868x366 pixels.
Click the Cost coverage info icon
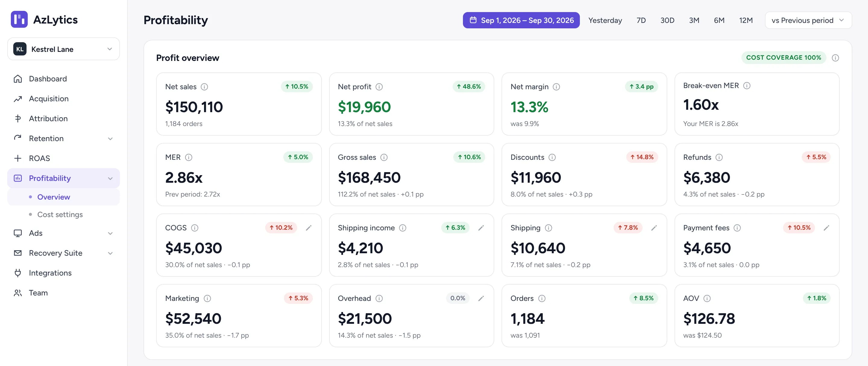pos(835,58)
